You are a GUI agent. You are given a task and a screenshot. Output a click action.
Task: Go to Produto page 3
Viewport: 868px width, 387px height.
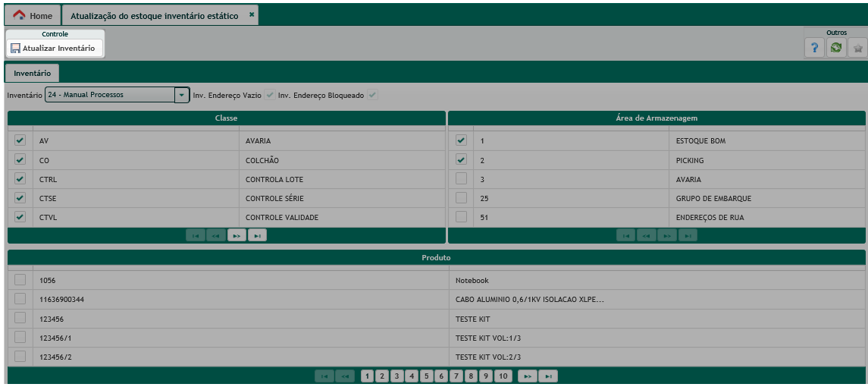[396, 376]
